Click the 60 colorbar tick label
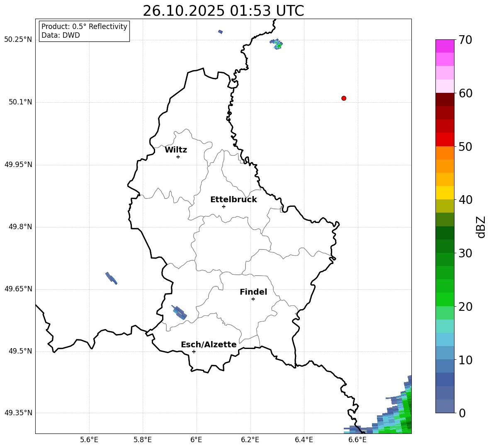The width and height of the screenshot is (491, 448). coord(465,93)
